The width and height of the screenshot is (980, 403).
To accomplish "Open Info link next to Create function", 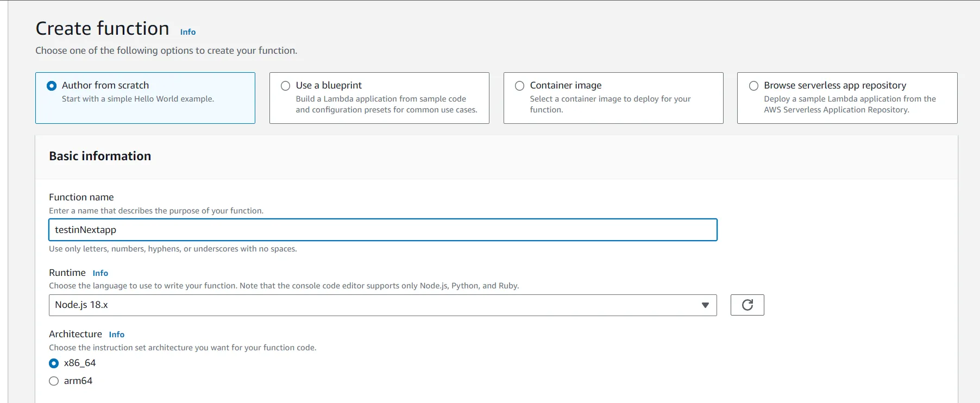I will point(187,32).
